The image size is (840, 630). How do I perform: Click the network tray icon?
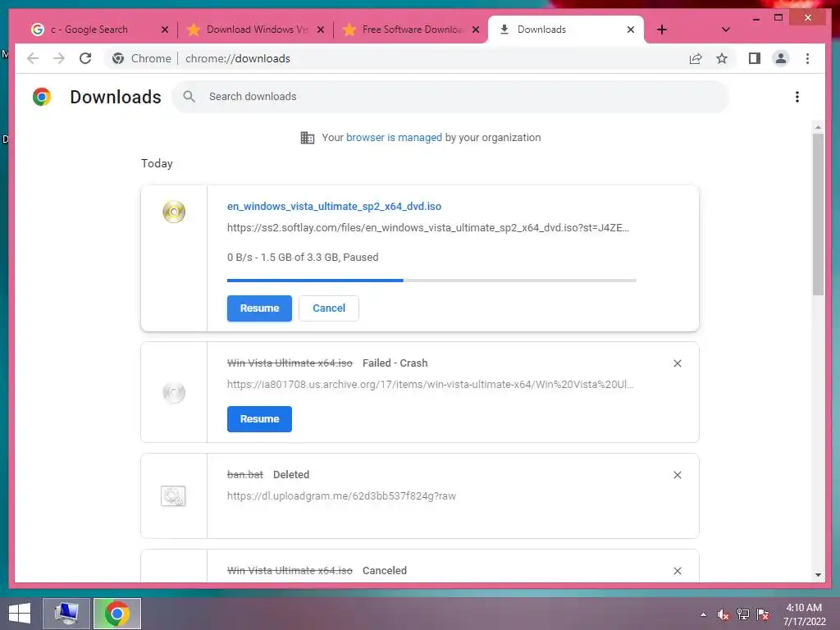click(x=743, y=614)
